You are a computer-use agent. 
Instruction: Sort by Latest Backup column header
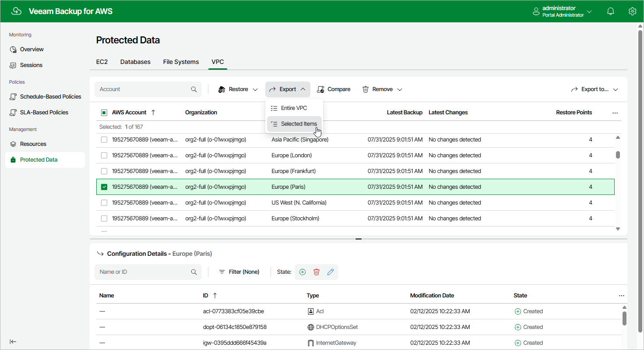point(405,113)
